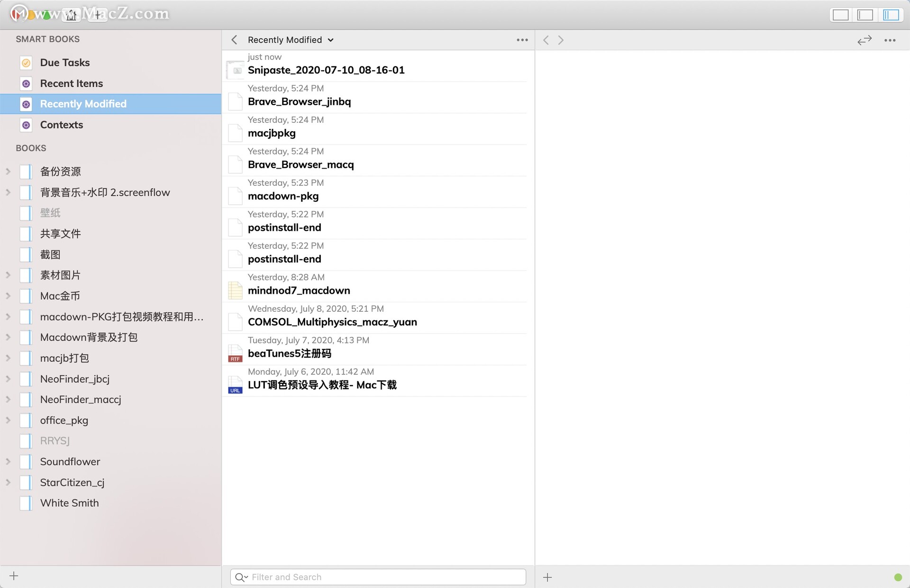Click the swap arrows icon in editor toolbar
Screen dimensions: 910x588
[x=864, y=40]
